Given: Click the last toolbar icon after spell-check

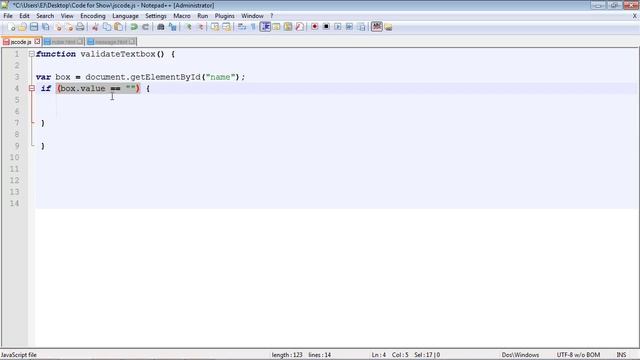Looking at the screenshot, I should [x=388, y=27].
